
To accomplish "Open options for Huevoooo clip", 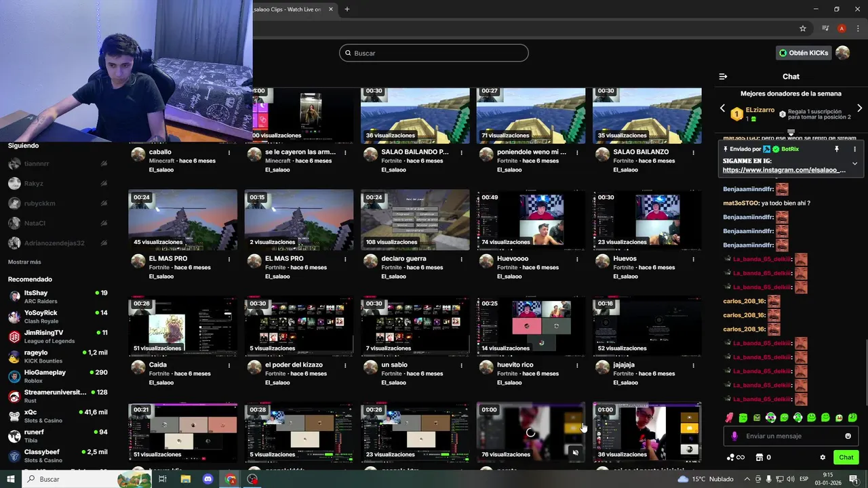I will (x=577, y=259).
